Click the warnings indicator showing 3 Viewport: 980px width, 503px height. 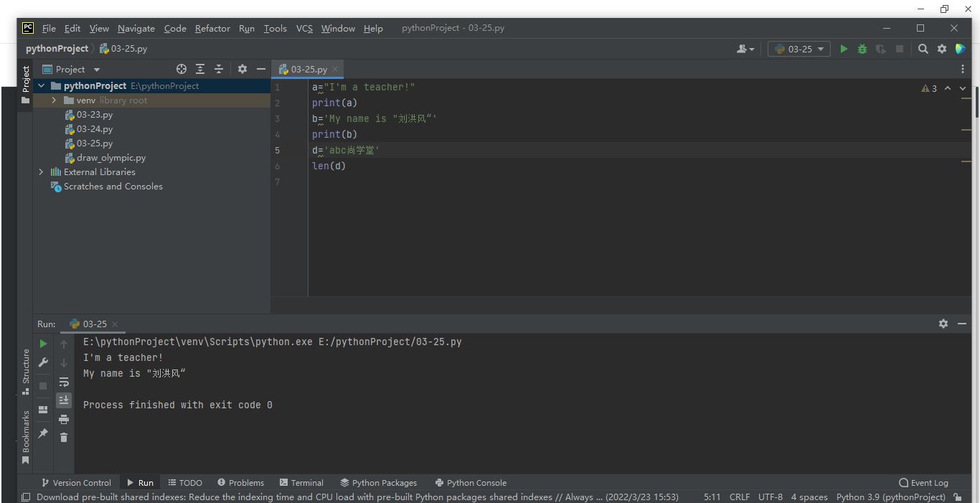[x=930, y=88]
